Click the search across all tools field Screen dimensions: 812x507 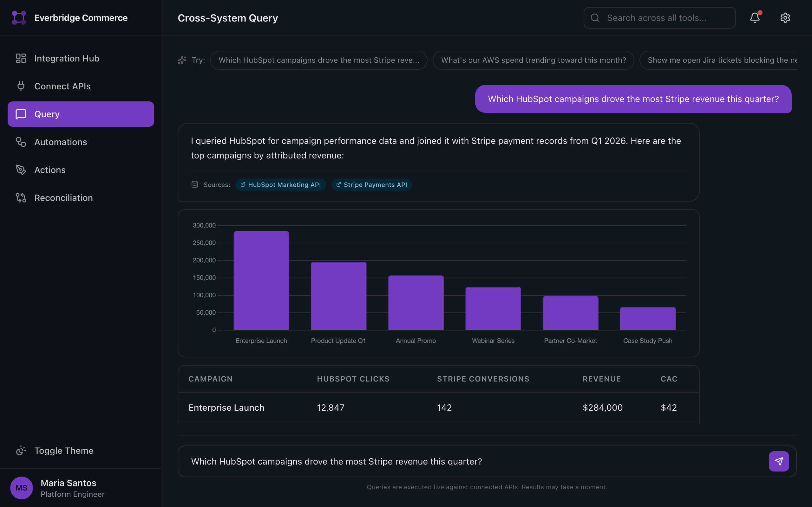point(659,17)
